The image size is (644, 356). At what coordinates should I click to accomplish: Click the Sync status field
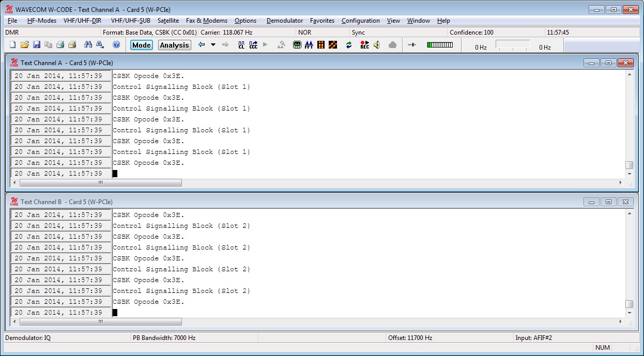coord(398,32)
